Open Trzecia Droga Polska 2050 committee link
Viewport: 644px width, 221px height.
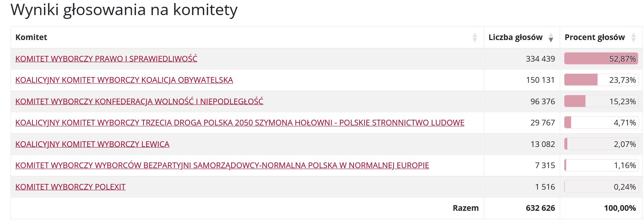[x=240, y=123]
